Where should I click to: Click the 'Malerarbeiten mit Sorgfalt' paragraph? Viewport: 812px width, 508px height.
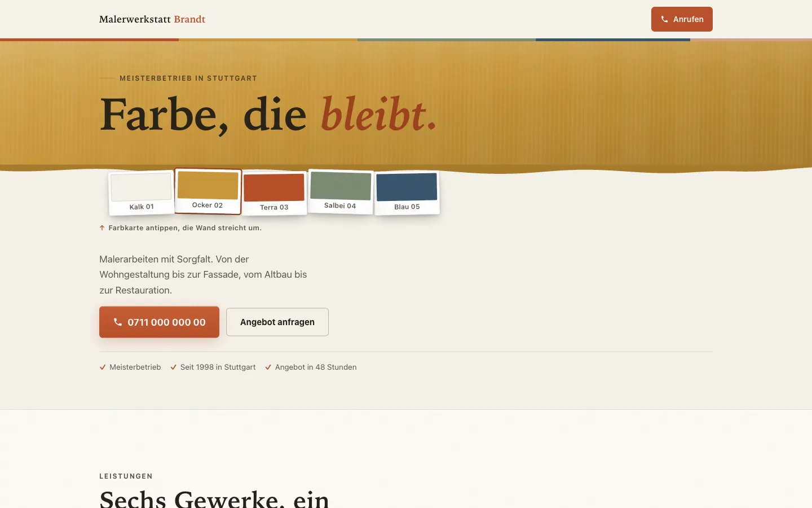pos(203,275)
